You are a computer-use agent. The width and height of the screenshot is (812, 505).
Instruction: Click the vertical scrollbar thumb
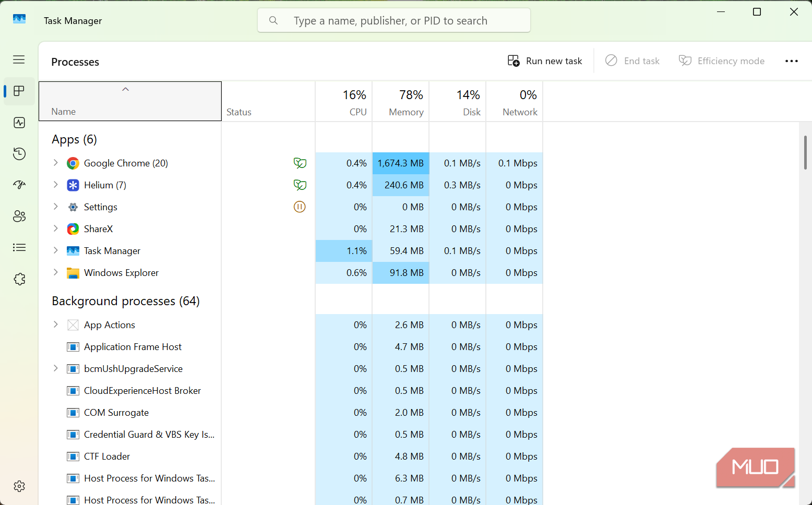[x=805, y=152]
